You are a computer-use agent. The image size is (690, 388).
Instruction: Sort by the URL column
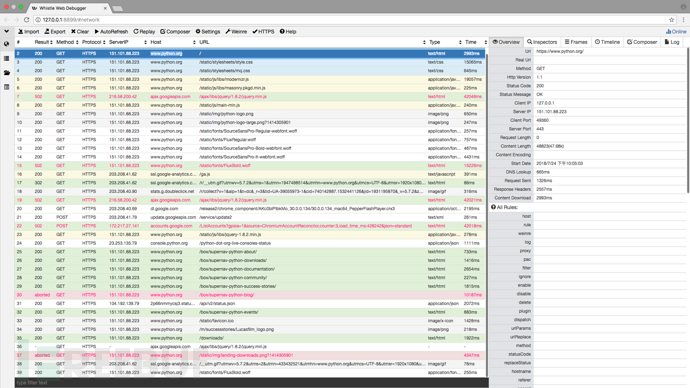(x=312, y=42)
